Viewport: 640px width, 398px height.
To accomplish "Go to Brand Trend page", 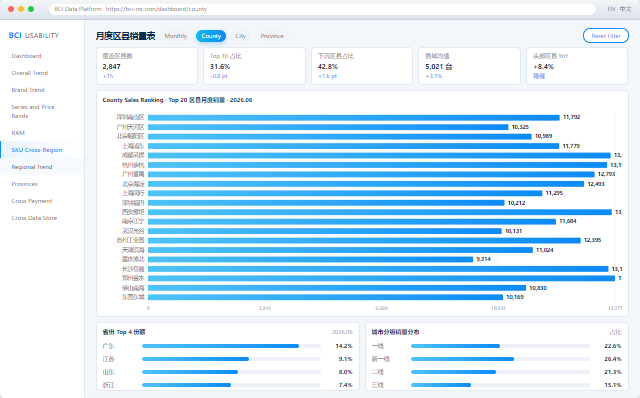I will click(28, 90).
